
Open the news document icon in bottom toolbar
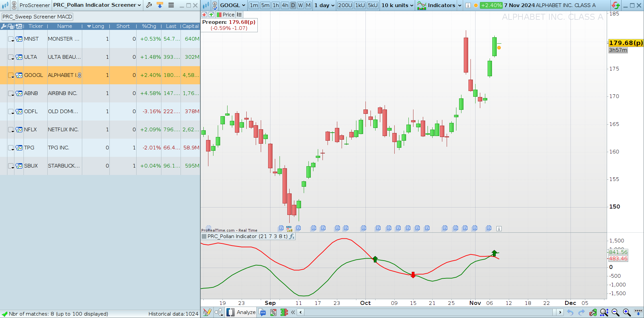pyautogui.click(x=274, y=312)
